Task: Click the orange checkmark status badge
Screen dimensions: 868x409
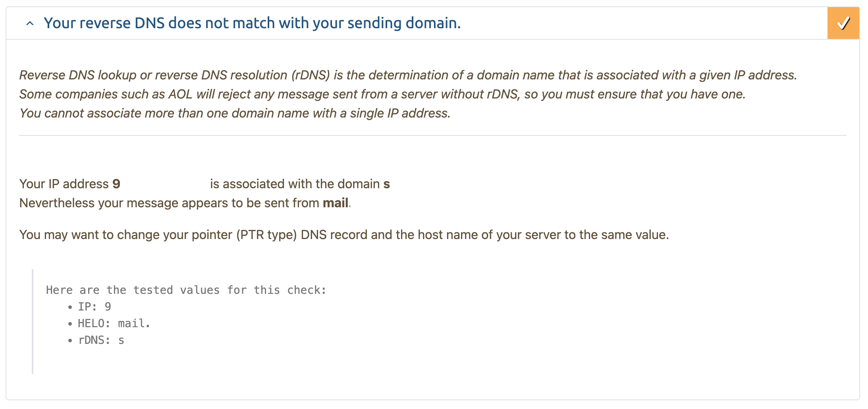Action: click(843, 23)
